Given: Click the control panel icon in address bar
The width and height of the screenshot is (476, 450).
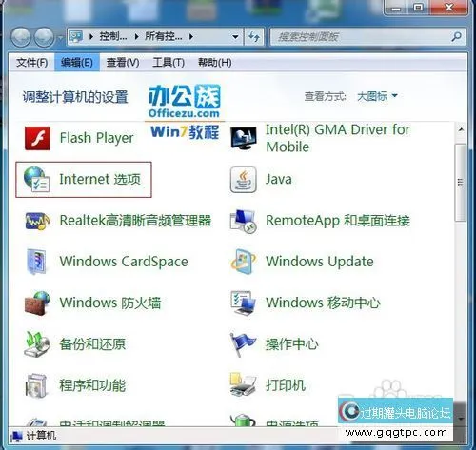Looking at the screenshot, I should pyautogui.click(x=76, y=37).
